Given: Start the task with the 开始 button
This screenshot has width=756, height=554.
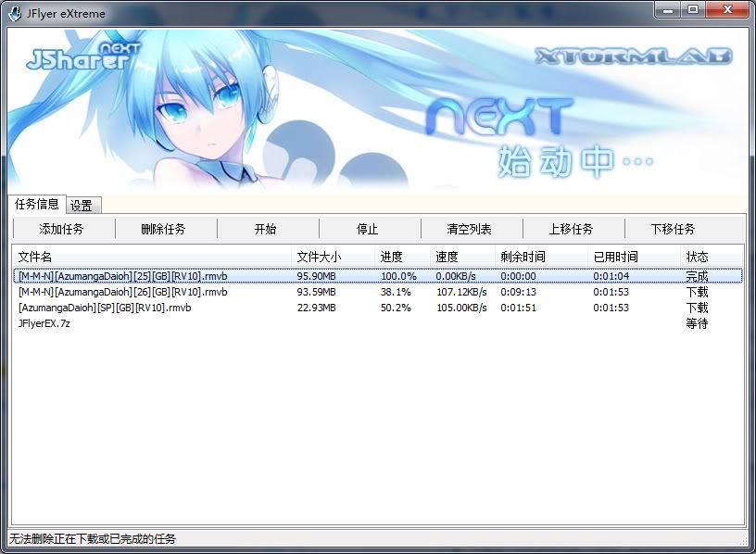Looking at the screenshot, I should coord(265,229).
